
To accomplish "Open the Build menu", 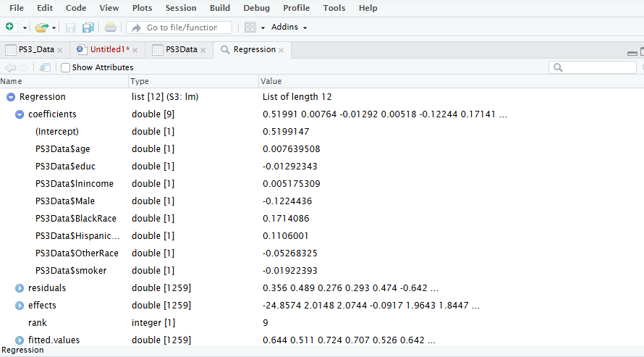I will pyautogui.click(x=220, y=8).
